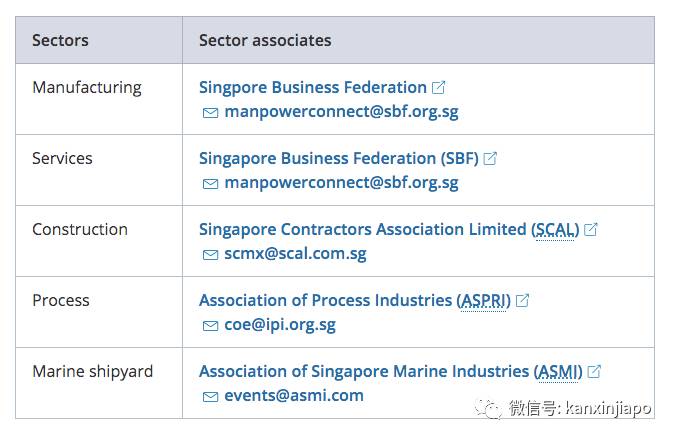
Task: Click external link icon after ASPRI
Action: tap(522, 301)
